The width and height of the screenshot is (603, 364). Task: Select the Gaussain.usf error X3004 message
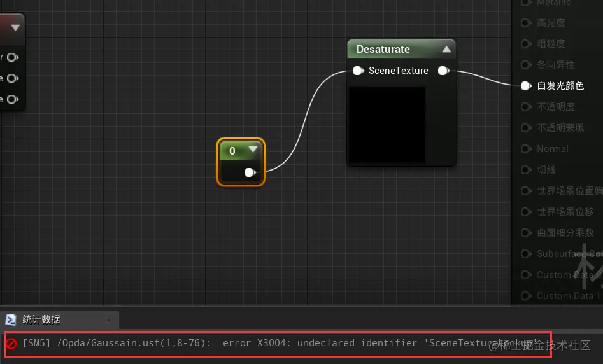tap(279, 343)
